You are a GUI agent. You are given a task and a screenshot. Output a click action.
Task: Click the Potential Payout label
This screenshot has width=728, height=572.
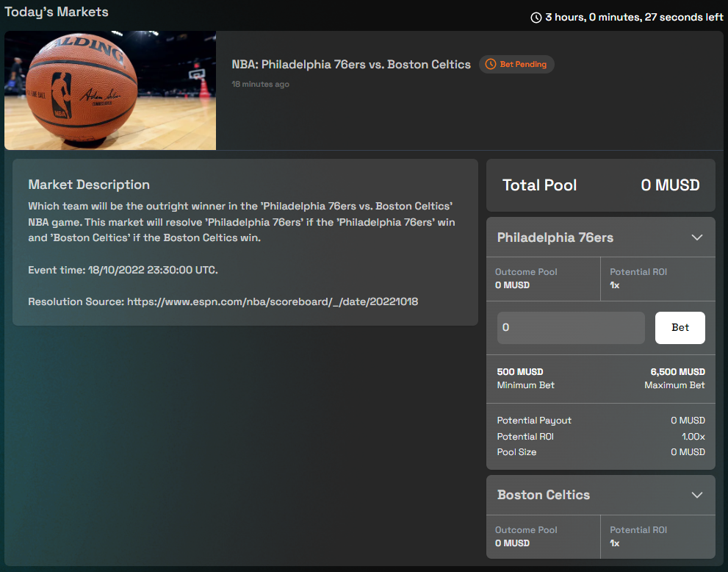534,421
